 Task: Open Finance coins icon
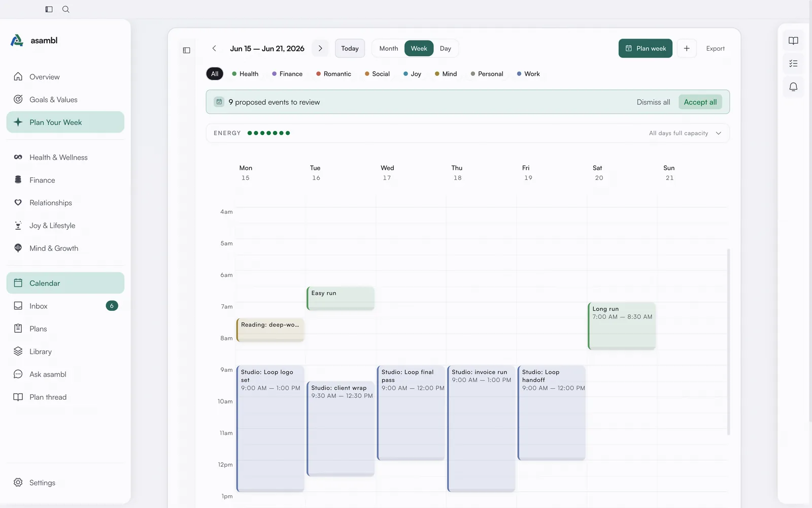point(18,180)
